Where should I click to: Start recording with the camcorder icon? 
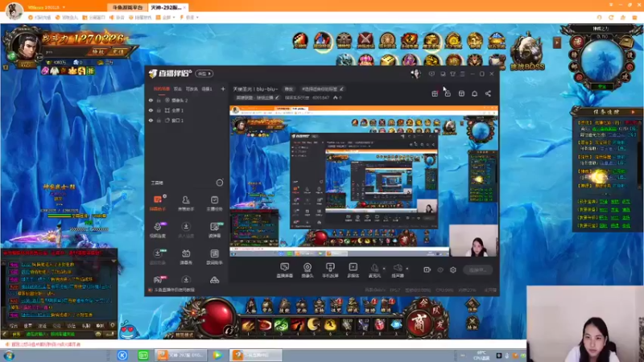point(427,269)
